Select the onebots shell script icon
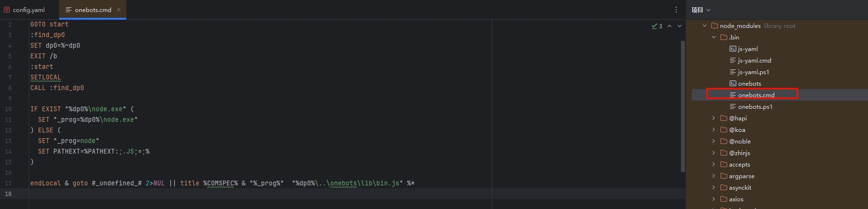The width and height of the screenshot is (868, 209). (x=733, y=83)
